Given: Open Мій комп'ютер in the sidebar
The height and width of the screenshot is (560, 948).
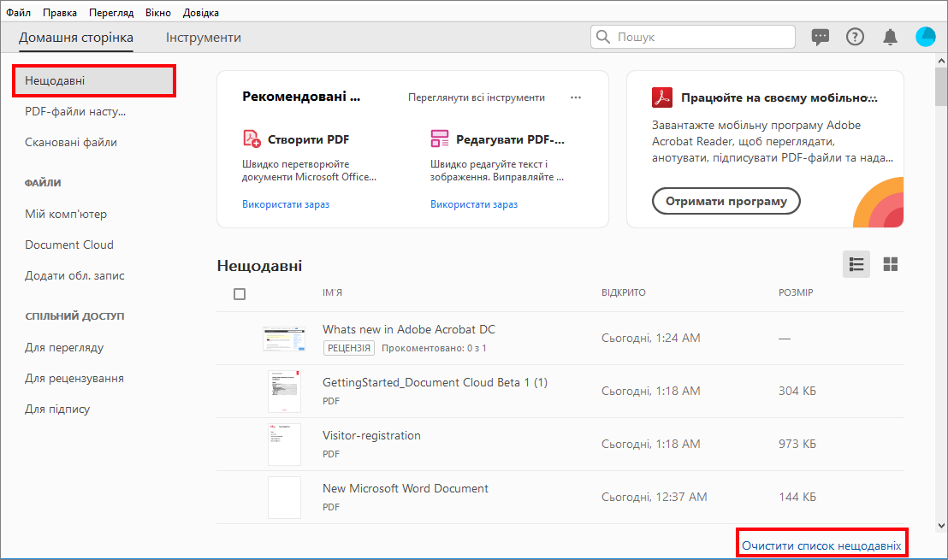Looking at the screenshot, I should pyautogui.click(x=66, y=214).
